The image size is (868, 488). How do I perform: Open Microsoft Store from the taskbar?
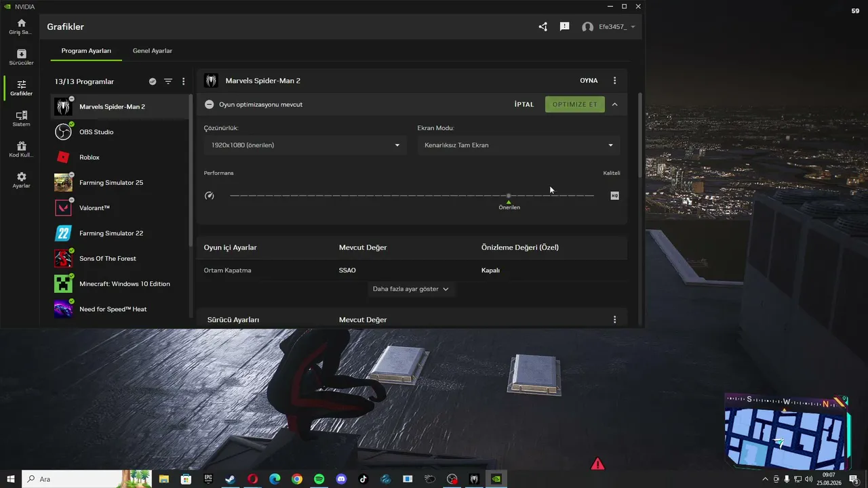[186, 479]
